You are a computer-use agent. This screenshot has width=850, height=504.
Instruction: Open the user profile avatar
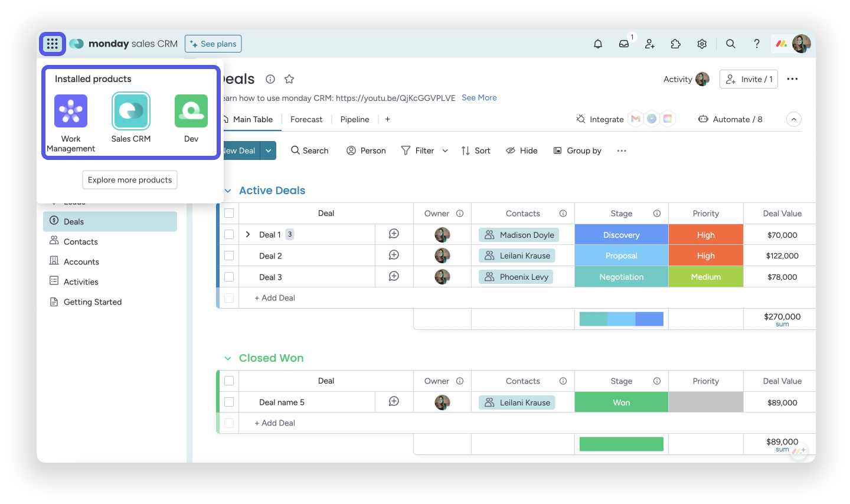pyautogui.click(x=801, y=44)
